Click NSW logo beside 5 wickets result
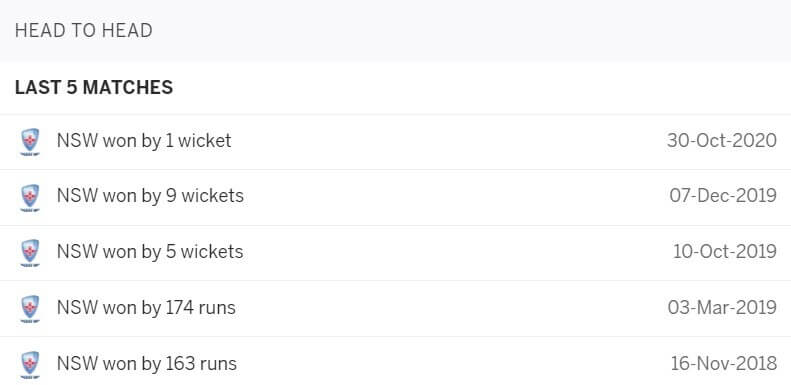The image size is (791, 385). click(x=30, y=253)
